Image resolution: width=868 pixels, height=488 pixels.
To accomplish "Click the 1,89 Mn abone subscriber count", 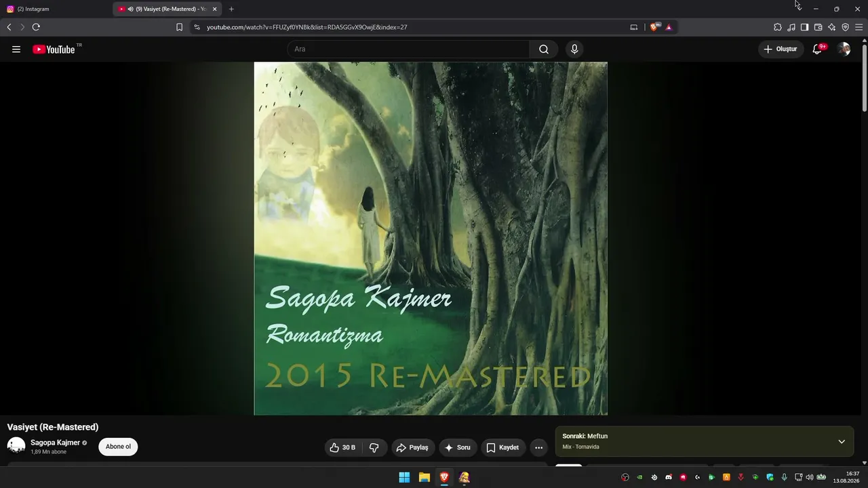I will 49,452.
